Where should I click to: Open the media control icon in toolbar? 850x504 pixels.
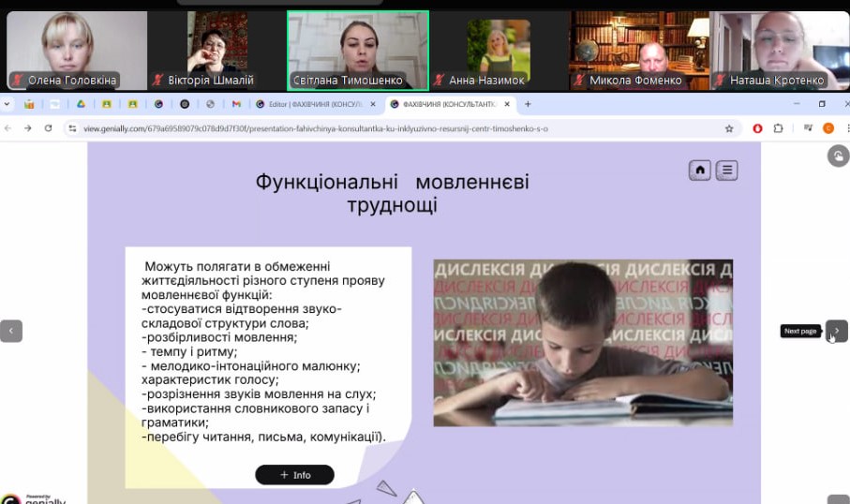pos(808,128)
